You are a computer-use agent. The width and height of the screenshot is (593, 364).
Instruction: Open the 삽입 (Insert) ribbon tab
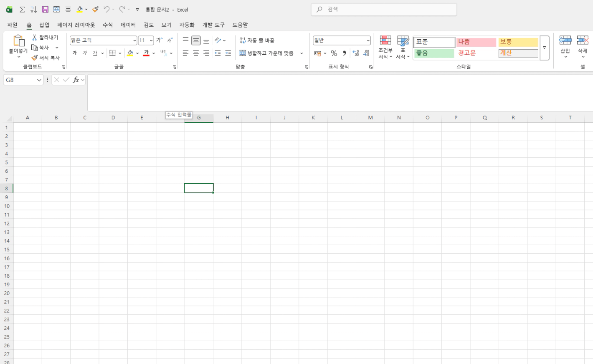44,25
